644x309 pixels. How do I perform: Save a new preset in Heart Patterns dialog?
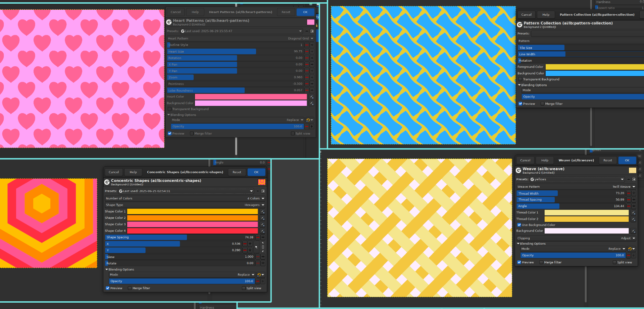click(307, 31)
